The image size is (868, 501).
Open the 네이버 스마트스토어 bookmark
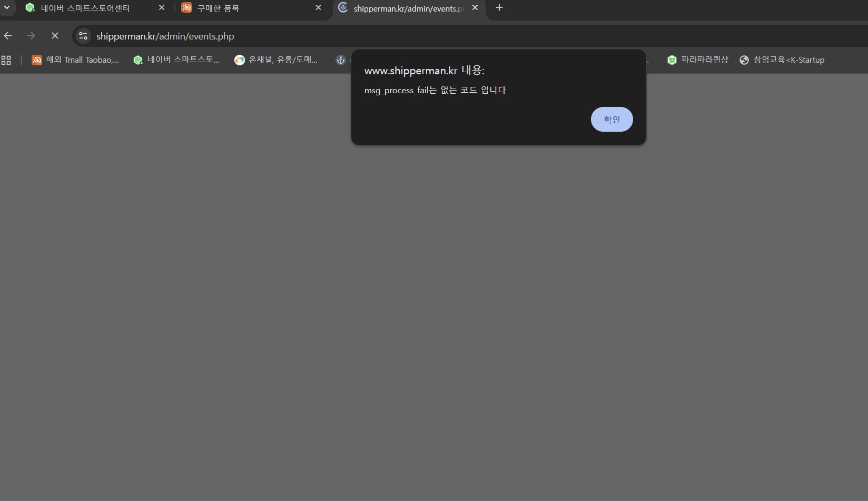tap(176, 60)
